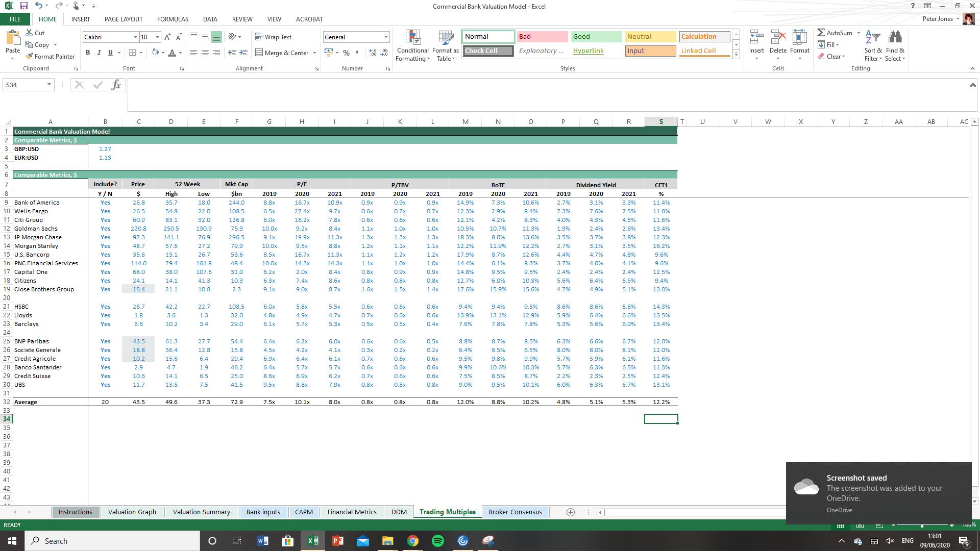Toggle Underline formatting
Screen dimensions: 980x551
pos(110,53)
